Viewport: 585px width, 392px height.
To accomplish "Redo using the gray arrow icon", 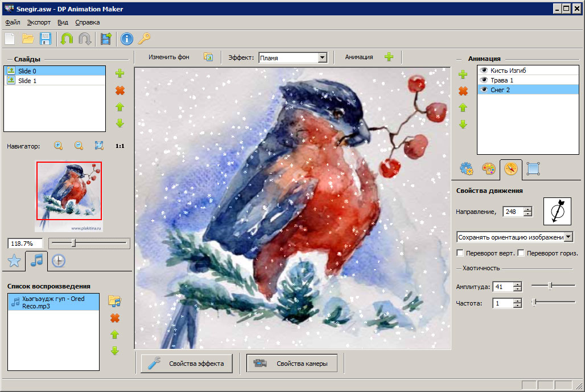I will [85, 39].
